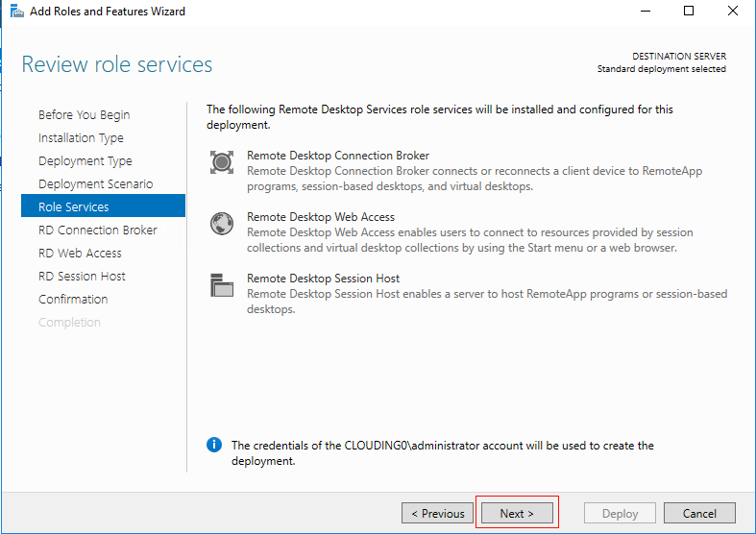Click the Next button
The height and width of the screenshot is (534, 756).
tap(517, 513)
